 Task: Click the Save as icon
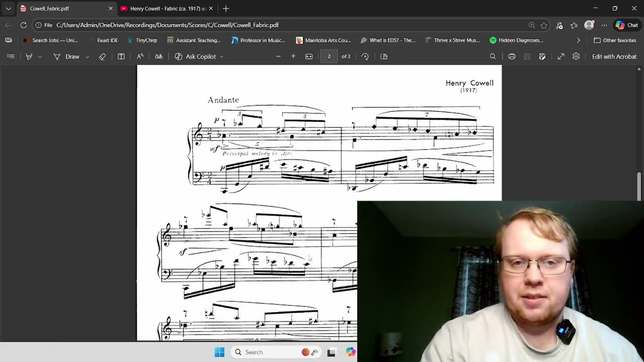(x=542, y=57)
